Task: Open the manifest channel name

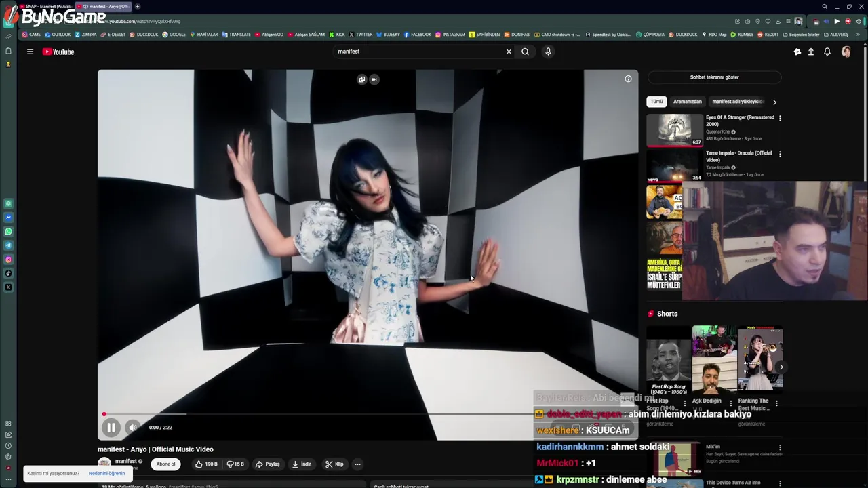Action: pos(125,461)
